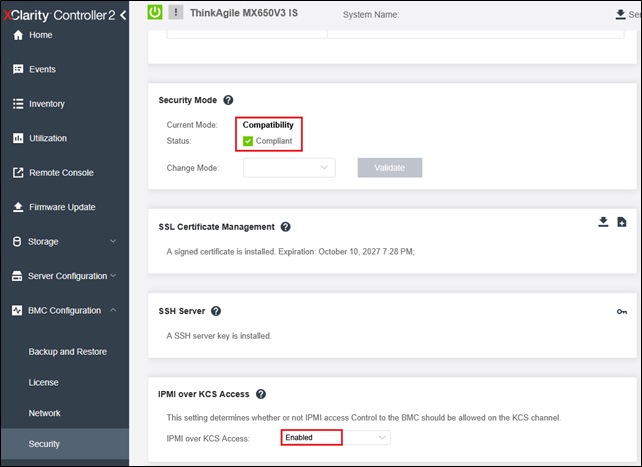Click the Storage disk icon
This screenshot has width=642, height=467.
click(x=17, y=241)
